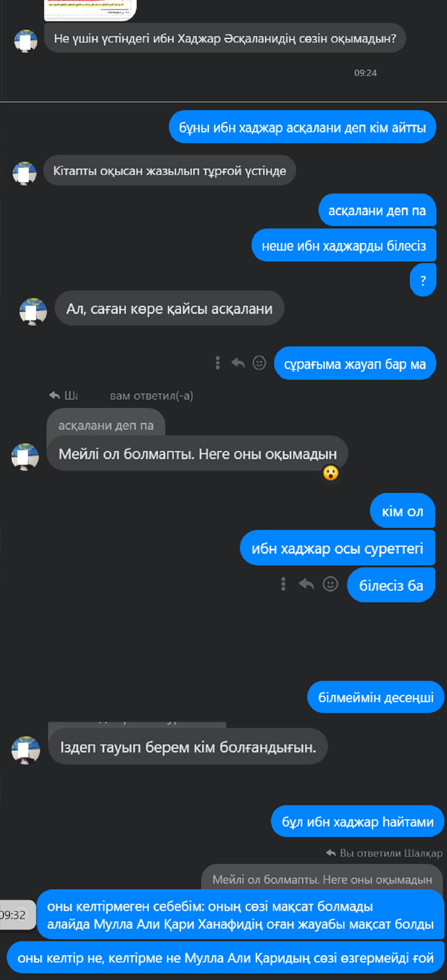This screenshot has width=447, height=980.
Task: Click reply arrow beside "сұрағыма жауап бар ма"
Action: pyautogui.click(x=238, y=363)
